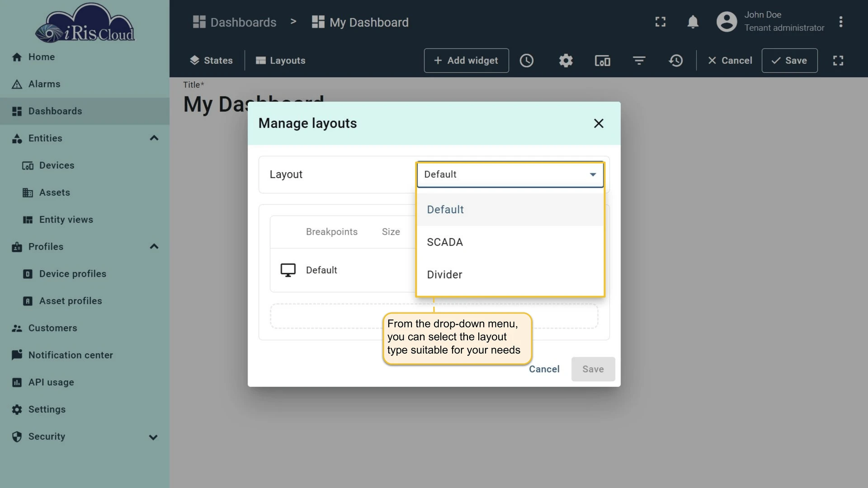Click the My Dashboard breadcrumb
Viewport: 868px width, 488px height.
360,22
